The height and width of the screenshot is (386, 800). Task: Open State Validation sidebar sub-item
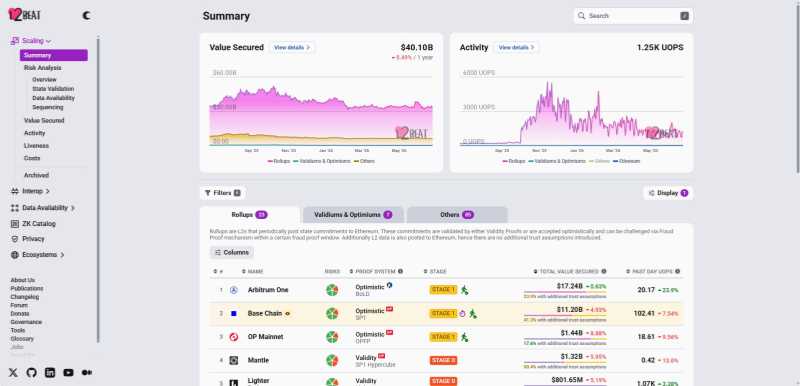click(53, 89)
